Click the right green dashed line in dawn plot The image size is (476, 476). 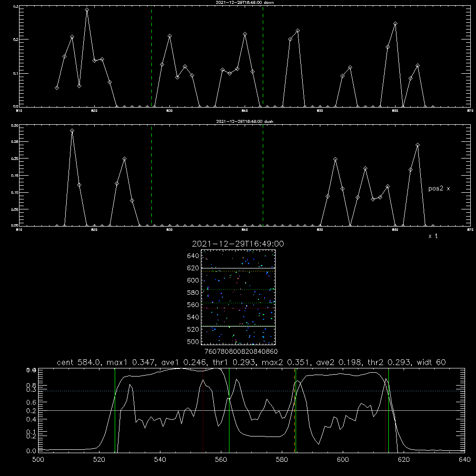pos(263,57)
